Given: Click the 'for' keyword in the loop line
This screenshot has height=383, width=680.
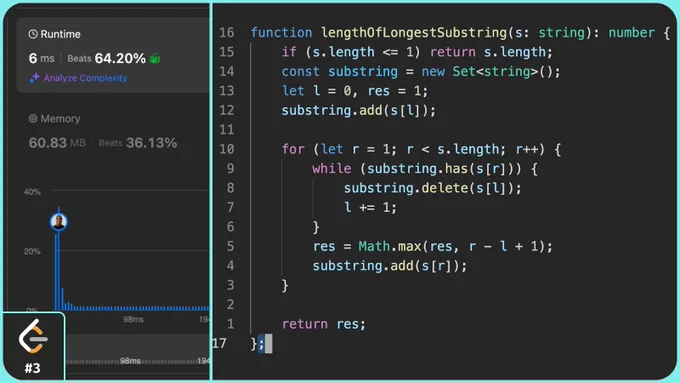Looking at the screenshot, I should coord(293,149).
